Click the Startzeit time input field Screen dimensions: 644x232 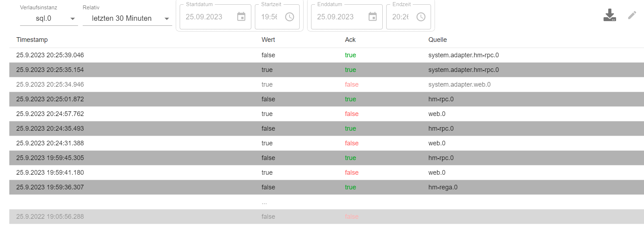pos(269,17)
